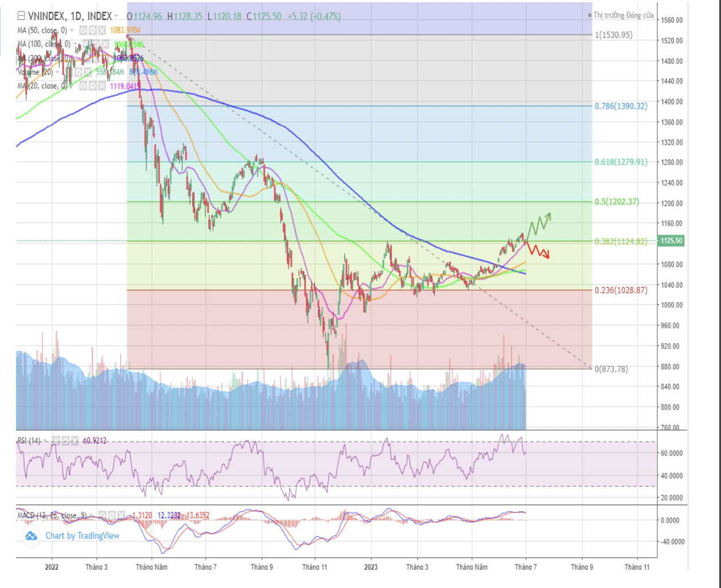Hide the RSI (14) indicator

click(57, 440)
